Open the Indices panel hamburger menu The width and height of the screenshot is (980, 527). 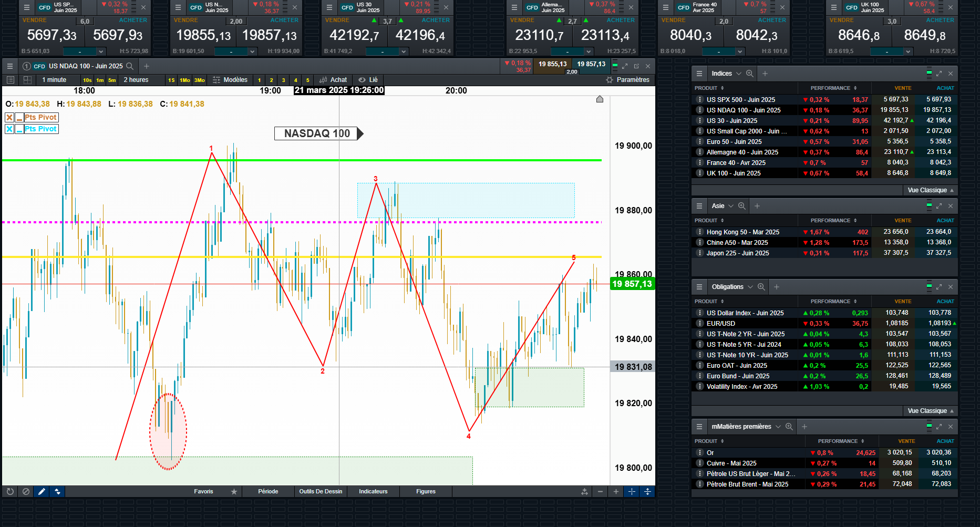coord(699,74)
